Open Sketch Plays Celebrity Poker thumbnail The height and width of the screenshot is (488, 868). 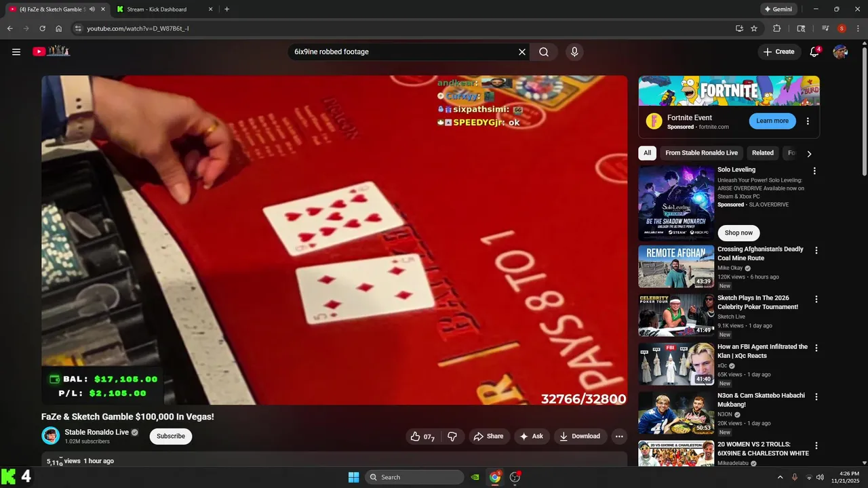[676, 315]
